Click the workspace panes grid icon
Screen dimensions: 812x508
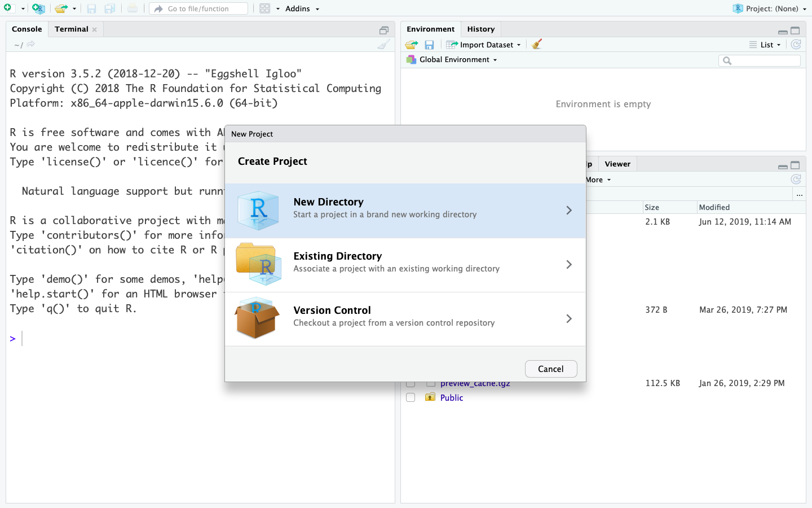point(264,8)
